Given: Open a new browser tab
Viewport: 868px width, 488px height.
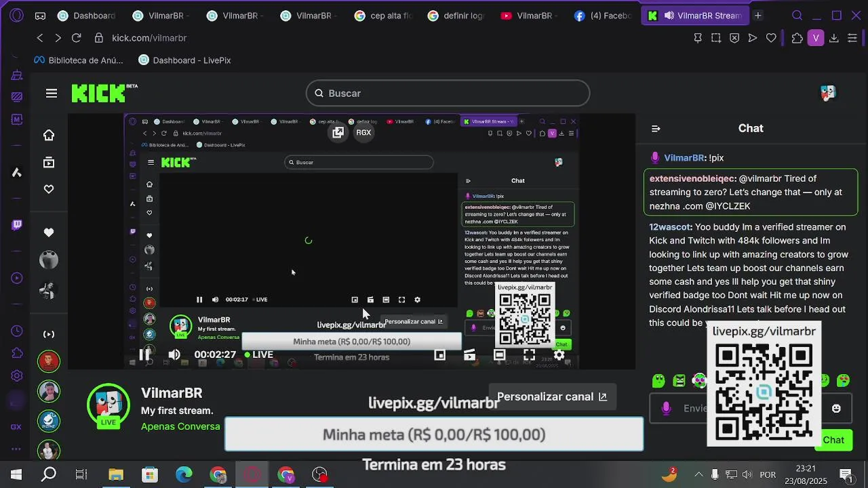Looking at the screenshot, I should (x=758, y=15).
